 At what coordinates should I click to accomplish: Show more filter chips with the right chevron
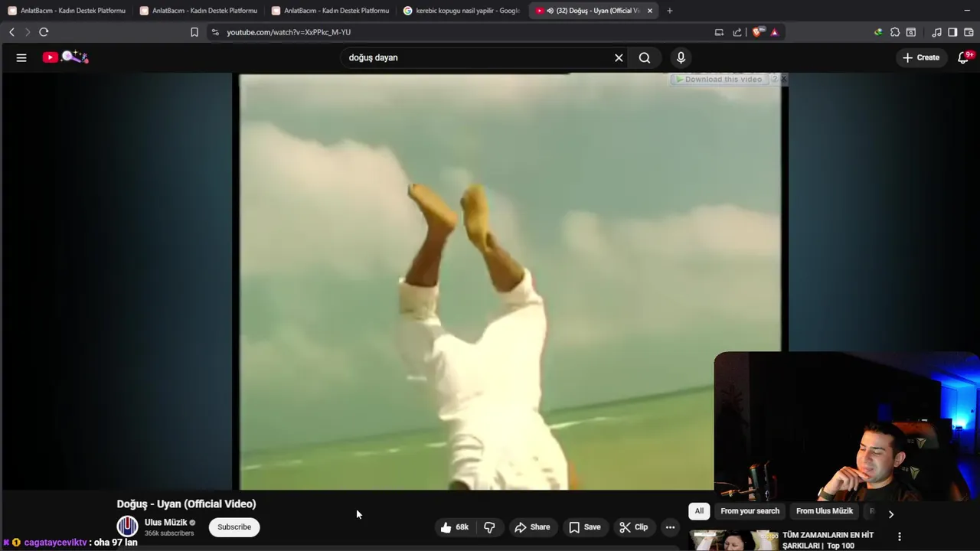890,514
